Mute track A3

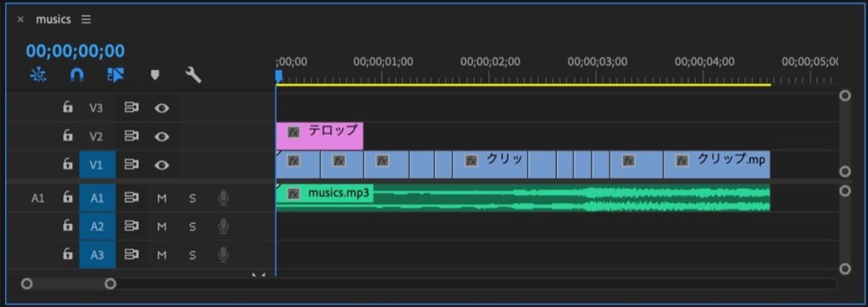pyautogui.click(x=162, y=255)
